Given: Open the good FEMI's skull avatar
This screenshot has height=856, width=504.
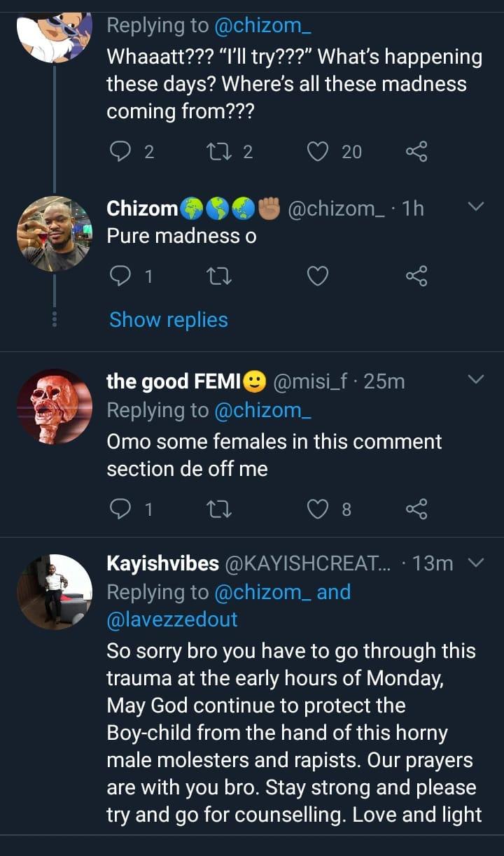Looking at the screenshot, I should (54, 407).
